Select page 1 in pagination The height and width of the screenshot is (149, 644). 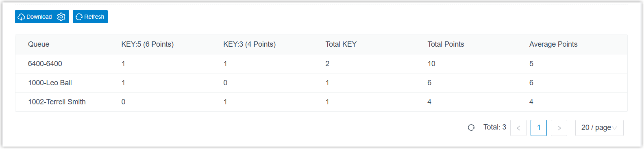tap(539, 128)
